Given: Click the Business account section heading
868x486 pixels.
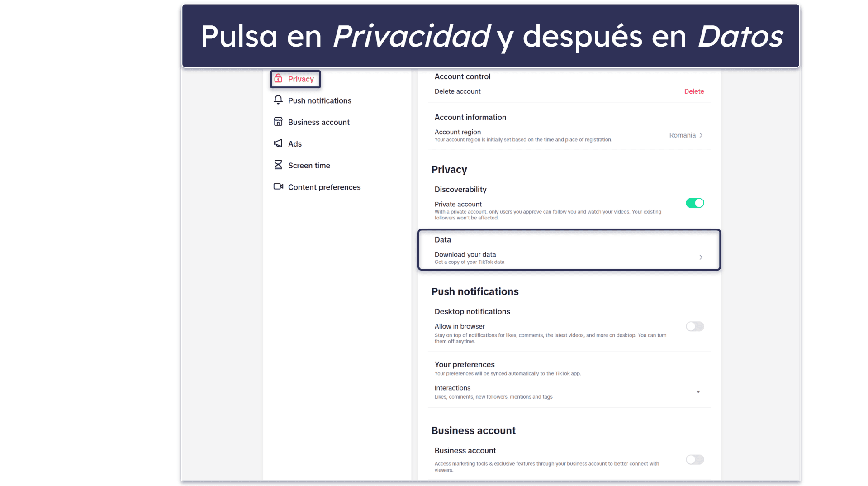Looking at the screenshot, I should 473,430.
